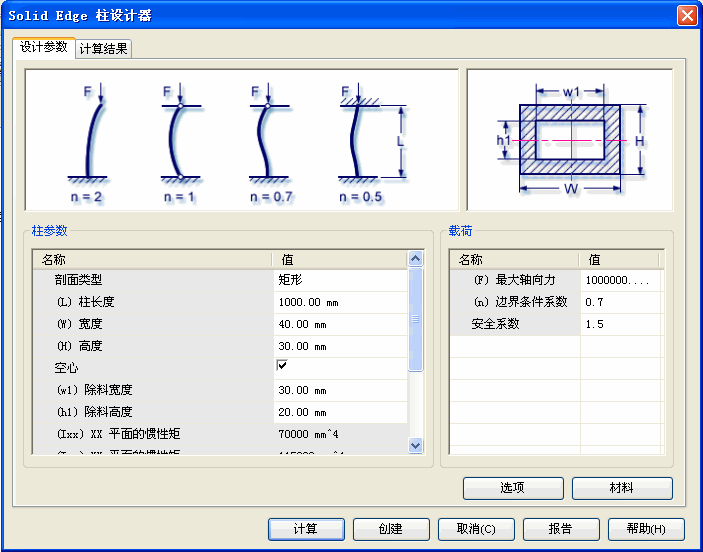Open the 剖面类型 section type dropdown

pos(340,280)
